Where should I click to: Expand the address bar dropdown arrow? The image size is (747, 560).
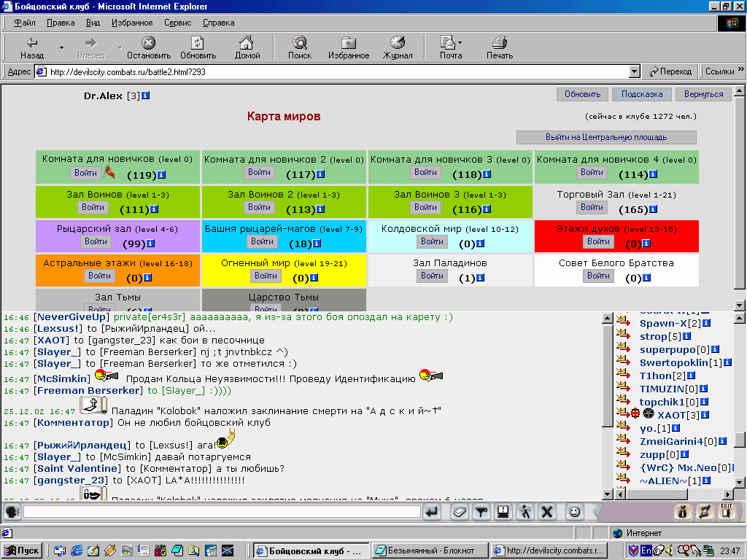[634, 72]
